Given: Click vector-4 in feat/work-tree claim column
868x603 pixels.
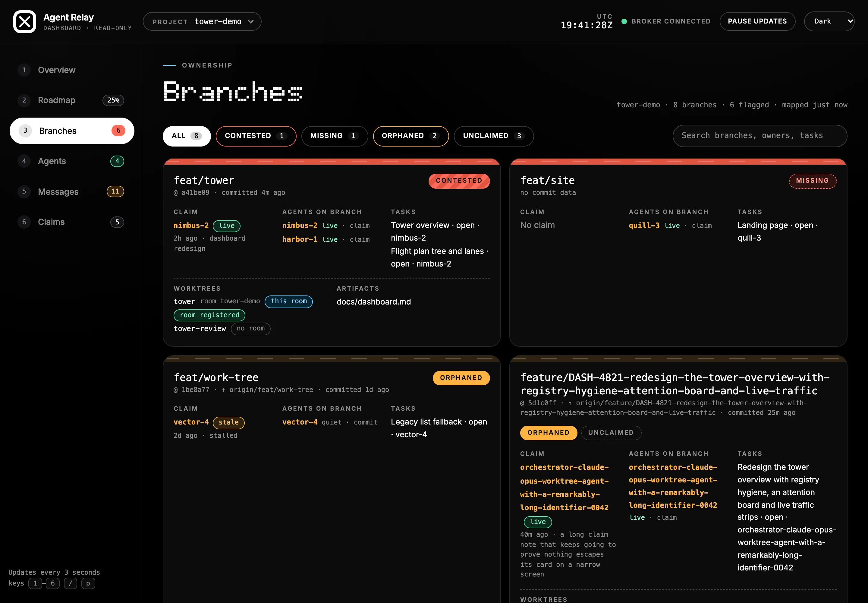Looking at the screenshot, I should pos(191,422).
